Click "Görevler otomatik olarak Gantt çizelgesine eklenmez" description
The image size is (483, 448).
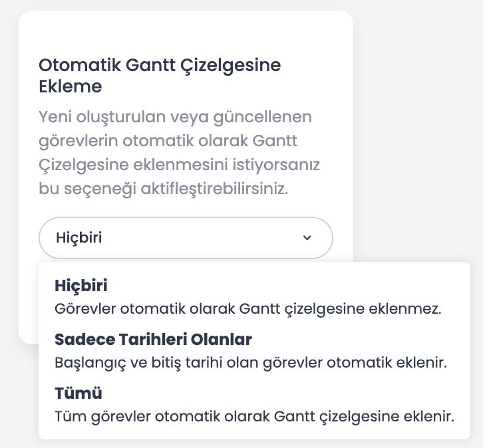[247, 309]
